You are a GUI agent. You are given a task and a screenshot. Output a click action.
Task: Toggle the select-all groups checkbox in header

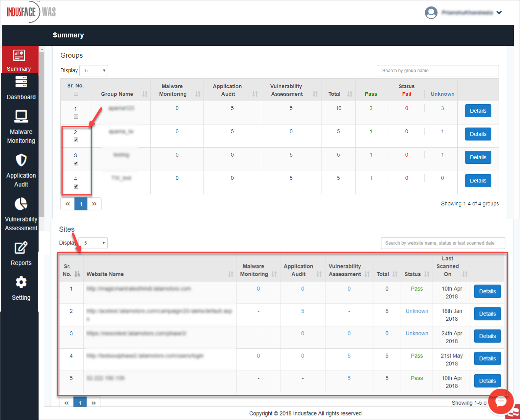coord(76,93)
